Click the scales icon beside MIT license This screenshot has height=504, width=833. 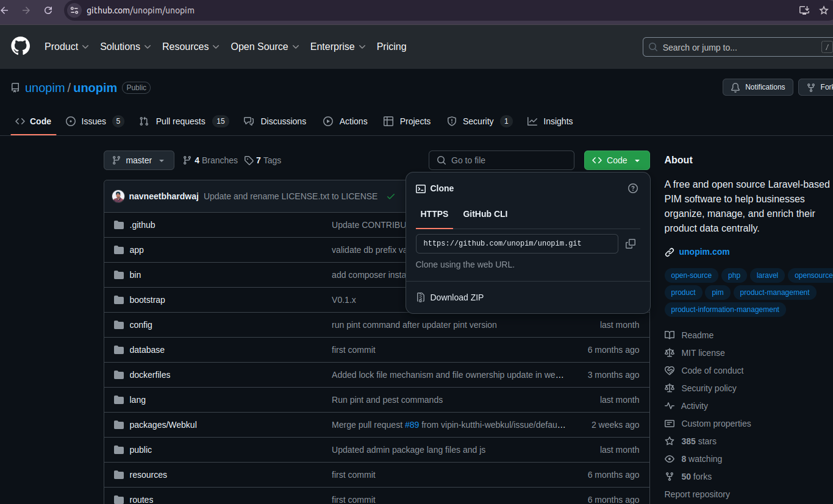670,353
